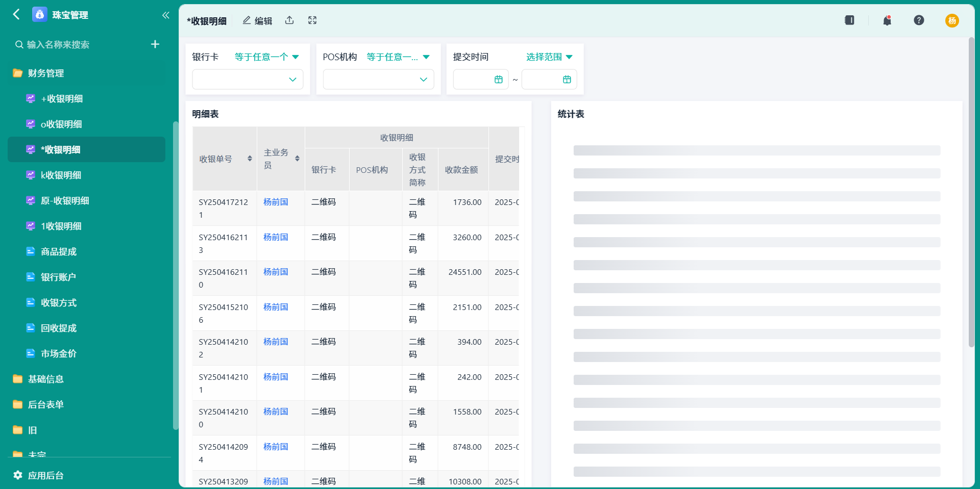Expand the 旧 folder
Viewport: 980px width, 489px height.
86,430
